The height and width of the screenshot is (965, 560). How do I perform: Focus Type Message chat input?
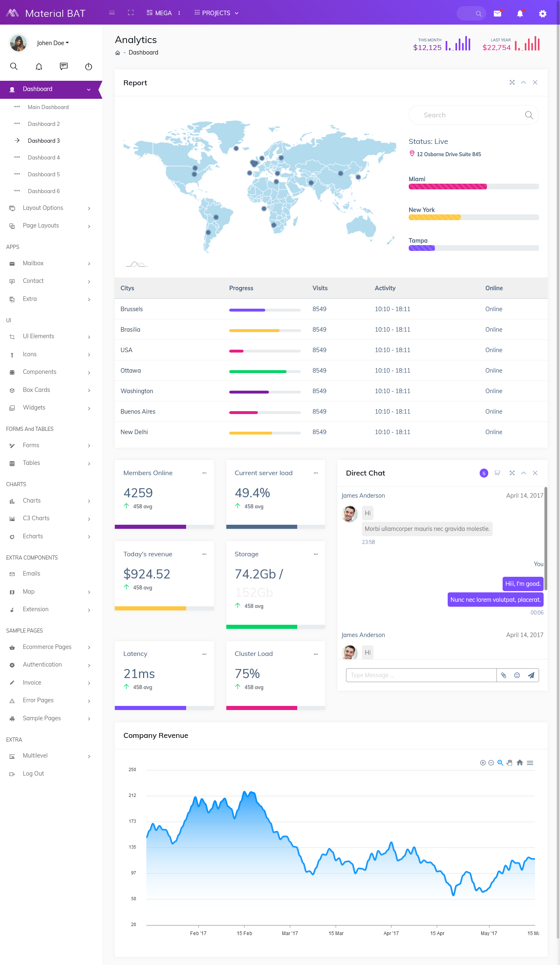pyautogui.click(x=421, y=675)
